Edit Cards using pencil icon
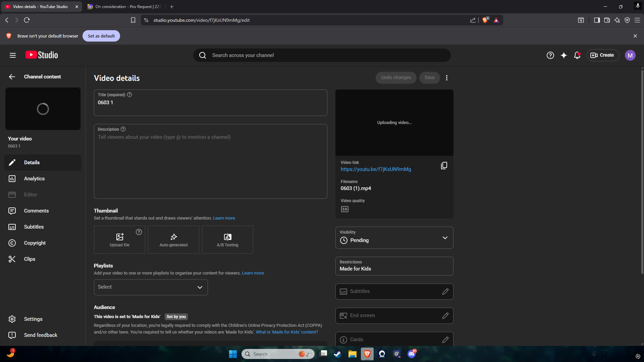 click(445, 340)
